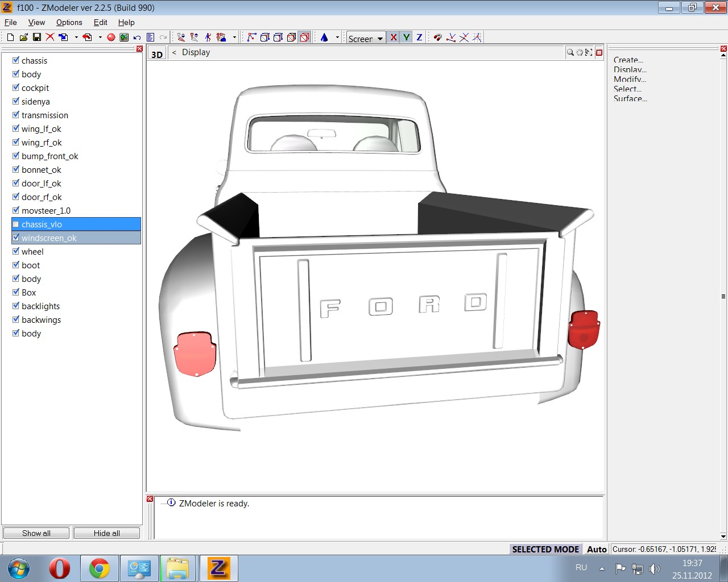728x582 pixels.
Task: Click the viewport fit-to-view icon
Action: pyautogui.click(x=589, y=52)
